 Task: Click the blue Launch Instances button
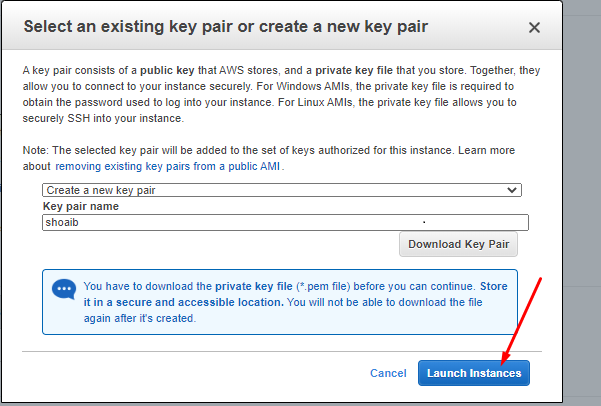point(474,373)
